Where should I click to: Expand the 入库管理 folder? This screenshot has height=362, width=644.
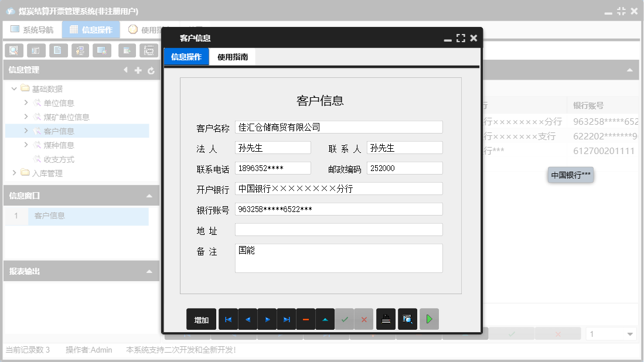click(x=14, y=173)
